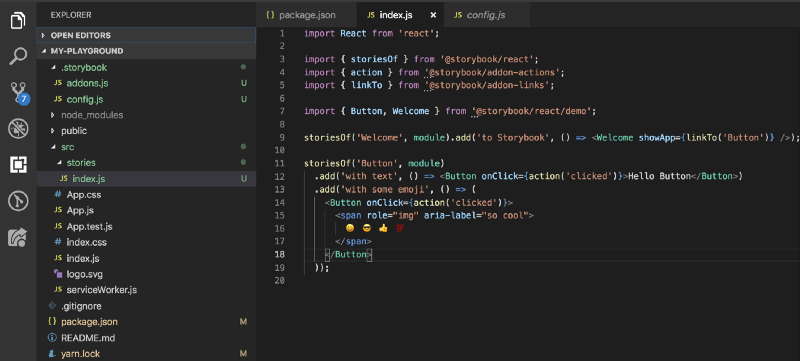This screenshot has width=800, height=361.
Task: Switch to the index.js editor tab
Action: 401,15
